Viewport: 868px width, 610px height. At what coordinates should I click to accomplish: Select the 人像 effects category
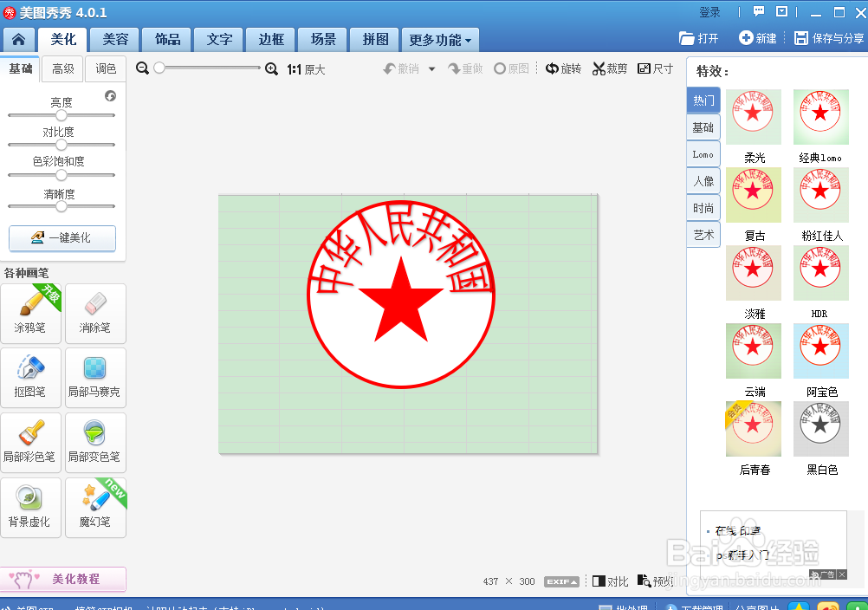pyautogui.click(x=703, y=181)
